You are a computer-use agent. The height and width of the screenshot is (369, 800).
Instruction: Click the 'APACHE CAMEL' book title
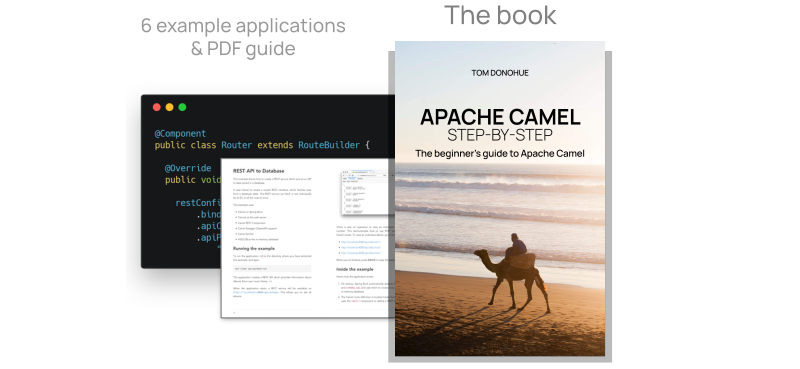point(500,117)
